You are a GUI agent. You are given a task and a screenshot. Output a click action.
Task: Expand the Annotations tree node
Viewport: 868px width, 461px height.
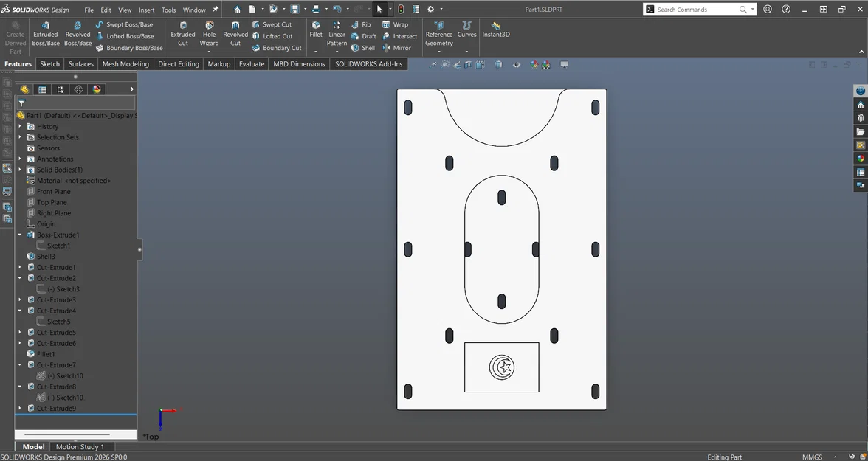pos(20,159)
